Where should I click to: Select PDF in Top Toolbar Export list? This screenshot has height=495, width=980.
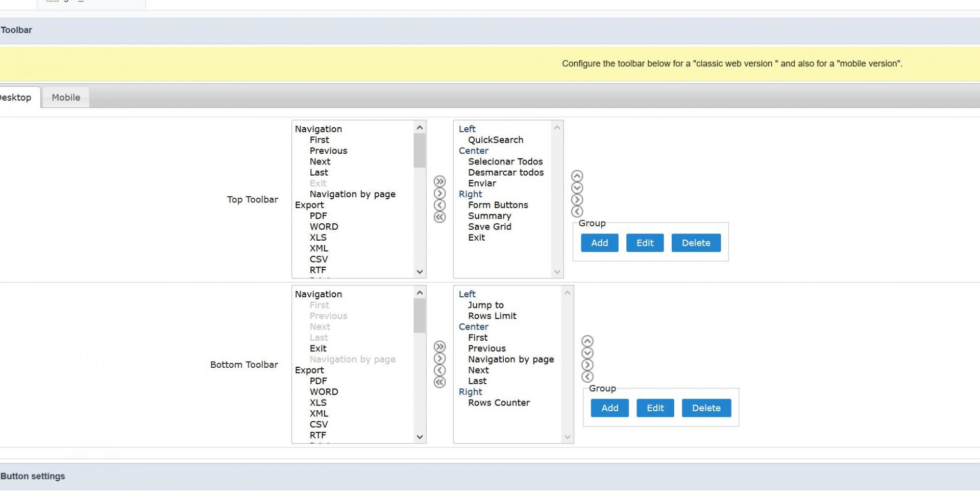pos(318,216)
